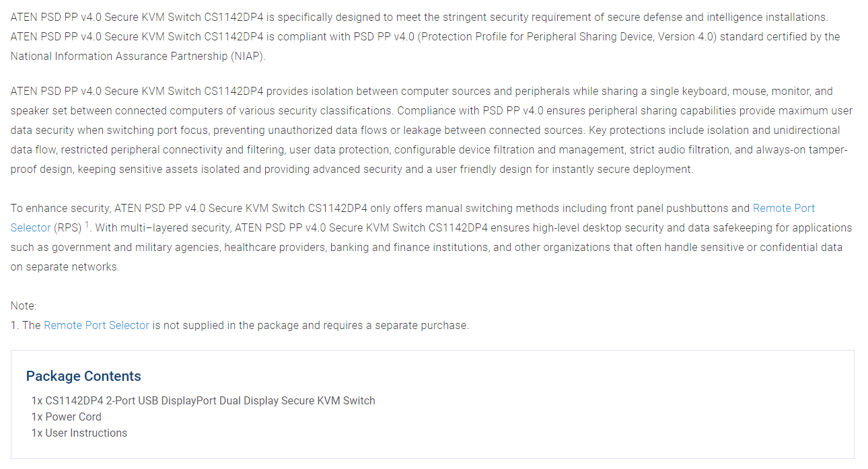
Task: Click the '1x User Instructions' list item
Action: tap(79, 433)
